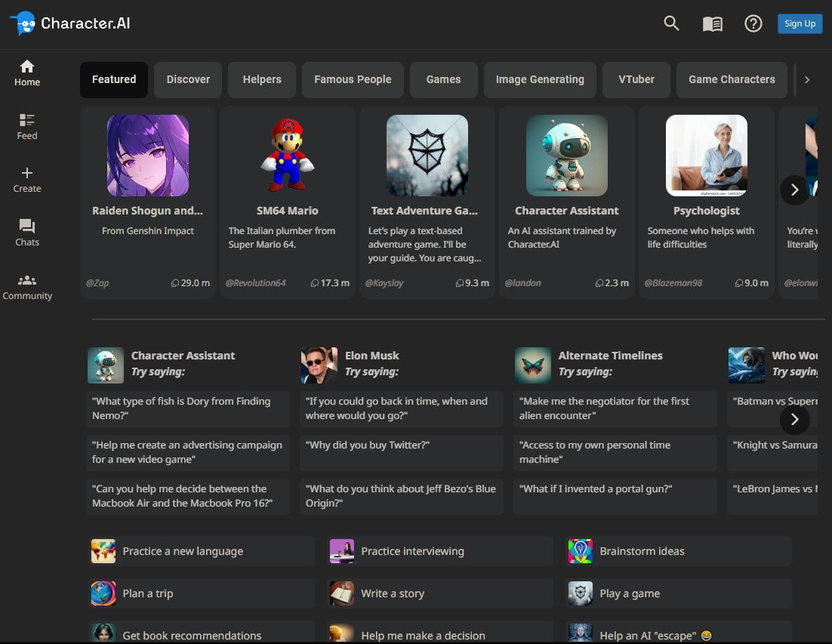This screenshot has height=644, width=832.
Task: Click the Elon Musk avatar icon
Action: tap(319, 365)
